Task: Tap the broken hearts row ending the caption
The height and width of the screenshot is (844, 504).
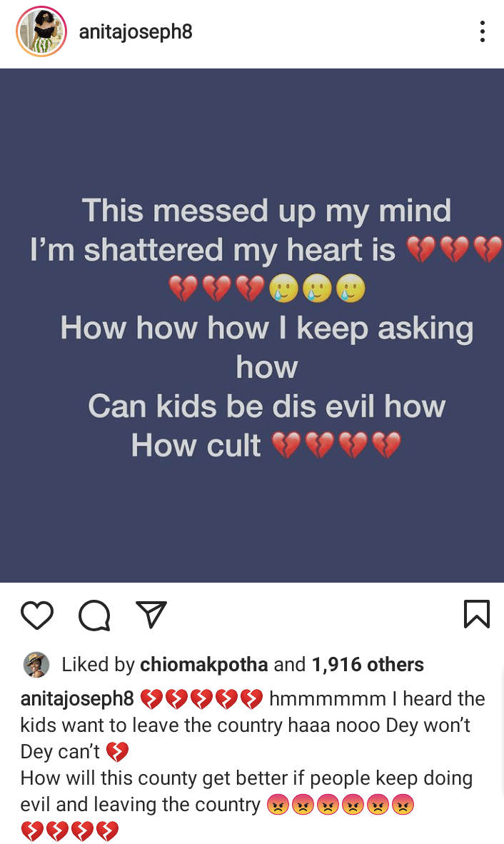Action: pyautogui.click(x=70, y=831)
